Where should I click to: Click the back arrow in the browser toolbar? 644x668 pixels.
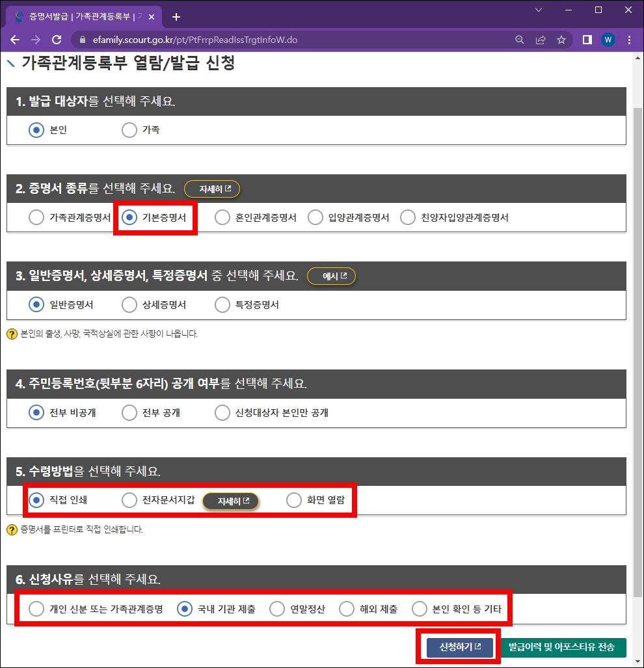(x=16, y=39)
